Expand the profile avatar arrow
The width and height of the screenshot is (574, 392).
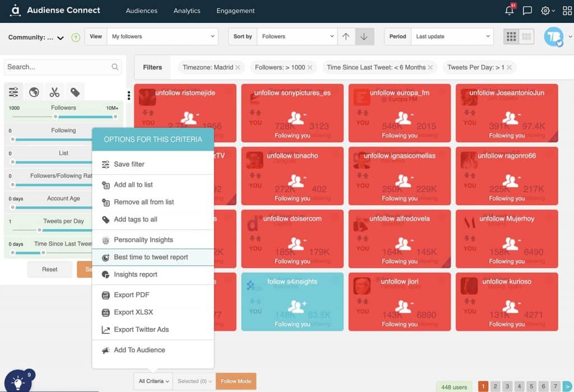coord(570,36)
